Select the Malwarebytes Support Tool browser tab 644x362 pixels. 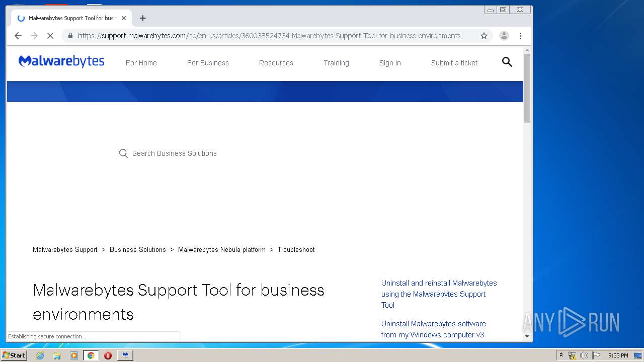point(71,18)
